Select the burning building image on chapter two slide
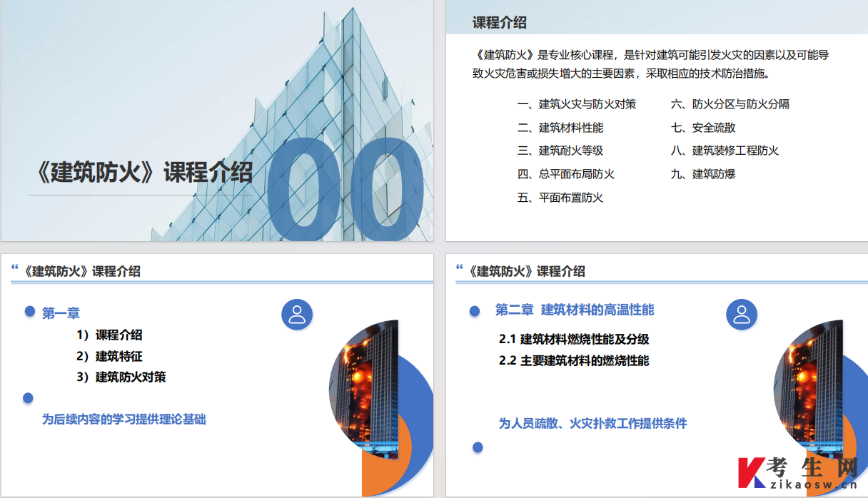Screen dimensions: 868x498 pos(809,390)
